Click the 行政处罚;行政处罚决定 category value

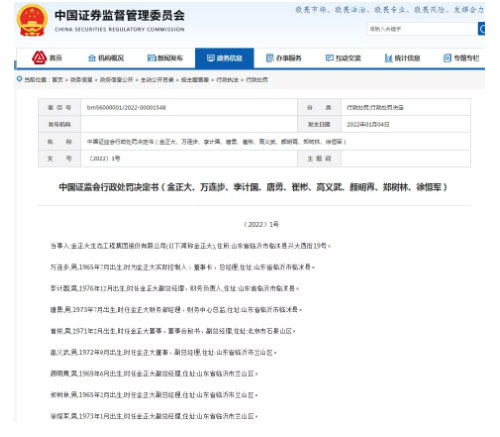[375, 107]
